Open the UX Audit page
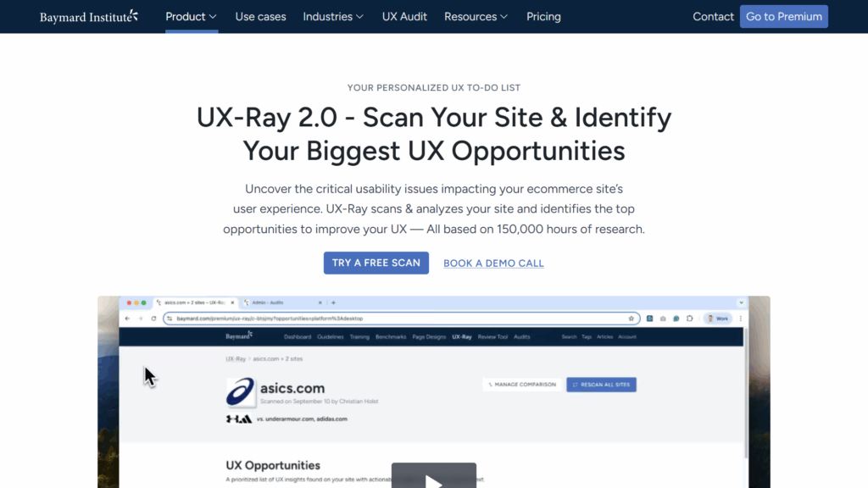Image resolution: width=868 pixels, height=488 pixels. (404, 16)
